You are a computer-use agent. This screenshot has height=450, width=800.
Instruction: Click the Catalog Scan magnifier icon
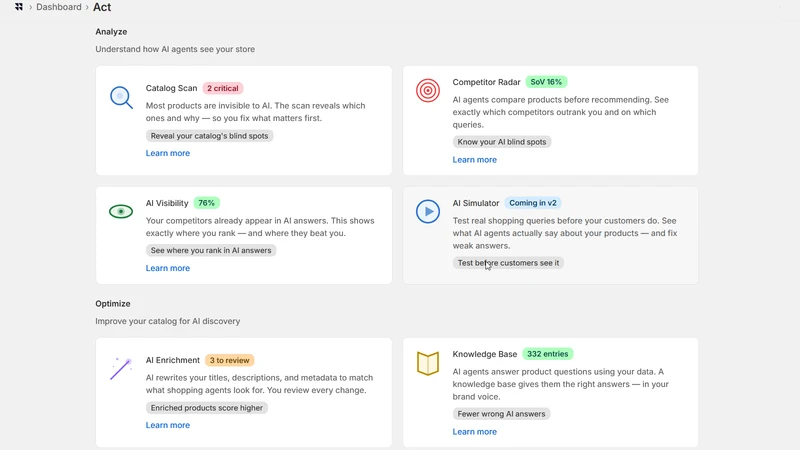(x=121, y=97)
